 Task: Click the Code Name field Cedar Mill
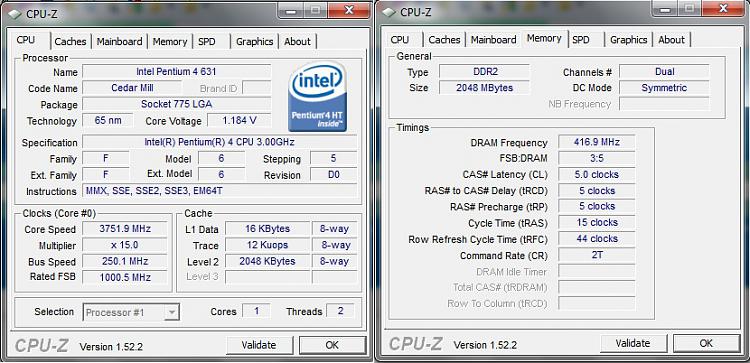(x=132, y=88)
